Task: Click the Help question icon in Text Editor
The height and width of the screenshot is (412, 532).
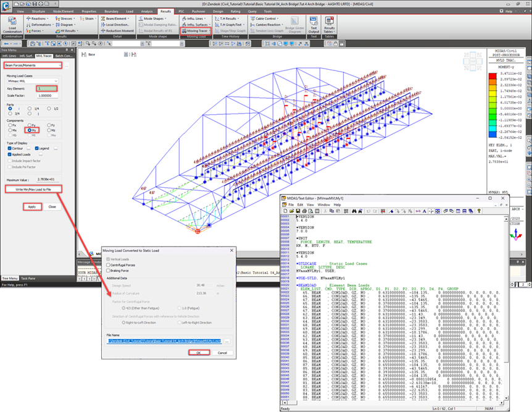Action: coord(479,211)
